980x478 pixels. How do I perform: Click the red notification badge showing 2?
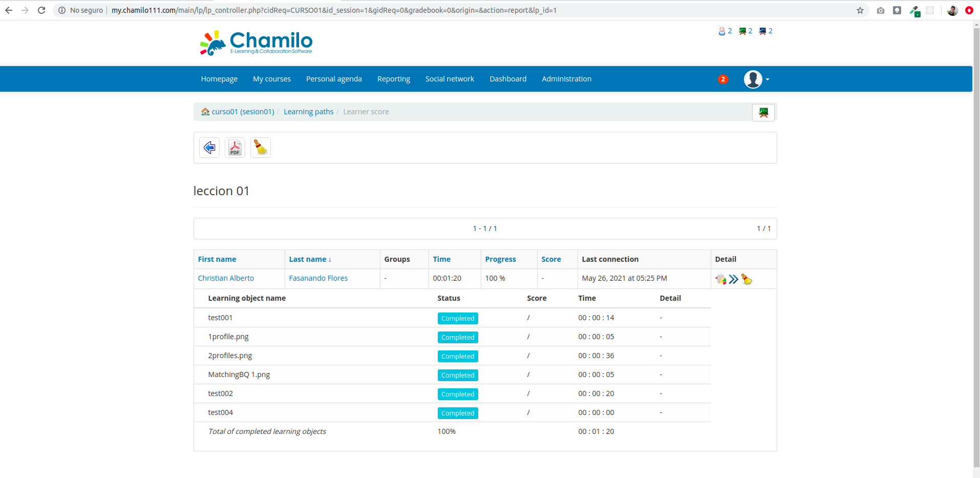coord(723,79)
